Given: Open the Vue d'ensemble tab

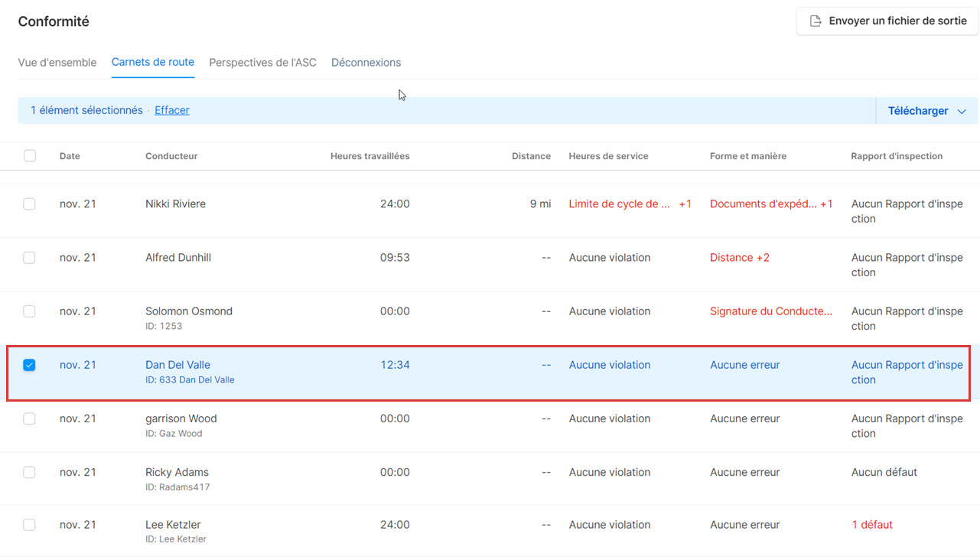Looking at the screenshot, I should 57,63.
